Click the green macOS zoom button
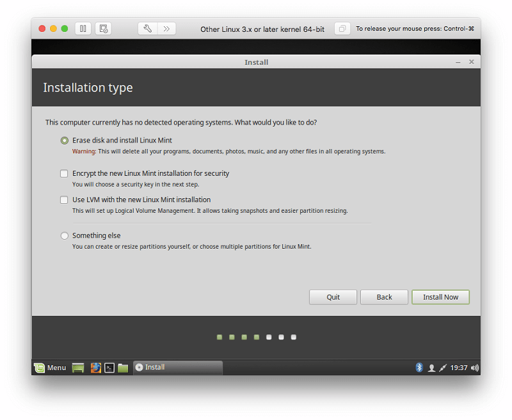512x420 pixels. [65, 29]
